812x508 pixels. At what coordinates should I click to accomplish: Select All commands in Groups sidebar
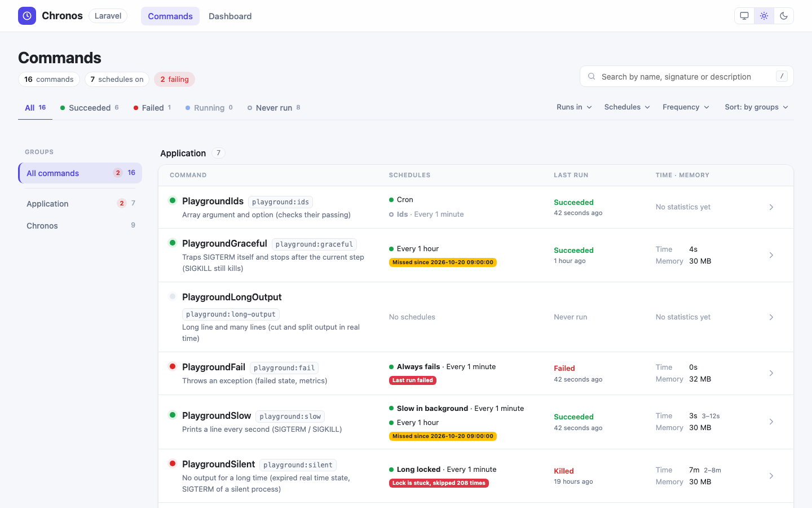pyautogui.click(x=80, y=173)
